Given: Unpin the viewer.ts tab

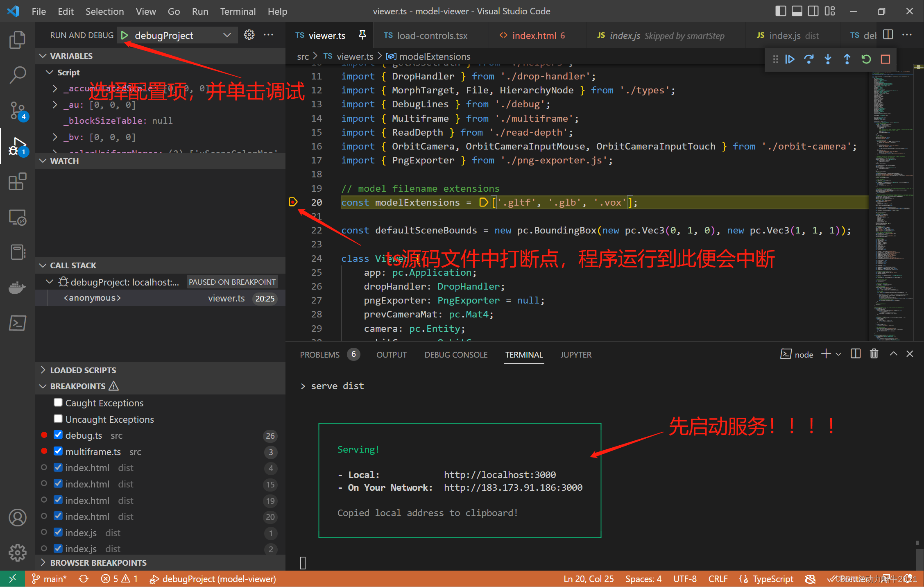Looking at the screenshot, I should pyautogui.click(x=362, y=35).
